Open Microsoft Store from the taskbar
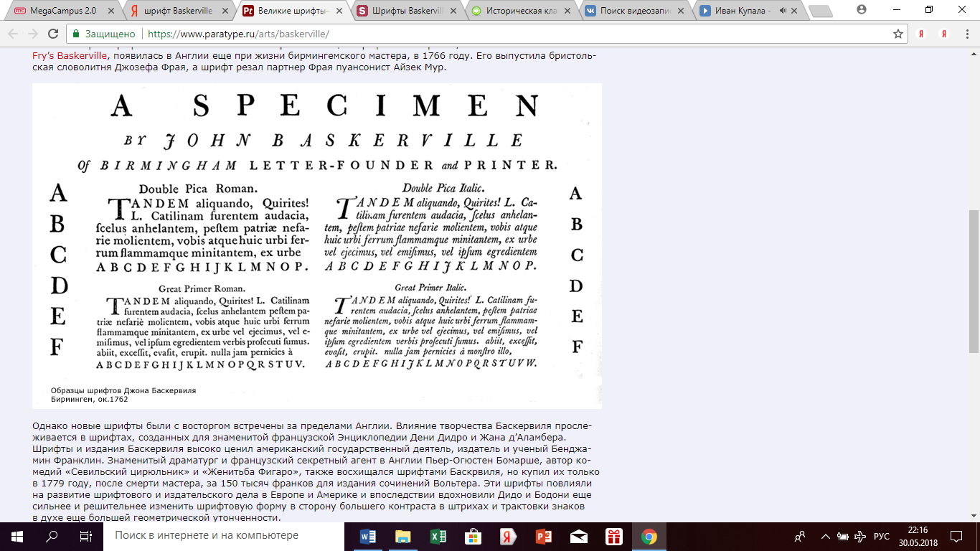The image size is (980, 551). pos(473,536)
